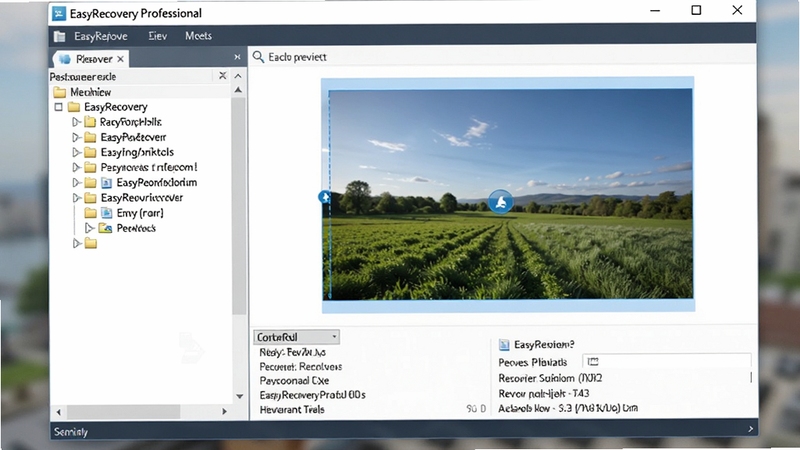
Task: Click the picture folder icon beside Pecvtocs
Action: point(105,228)
